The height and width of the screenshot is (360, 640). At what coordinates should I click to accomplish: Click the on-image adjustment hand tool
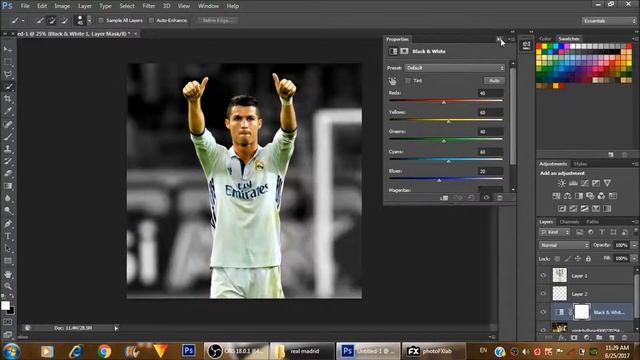pyautogui.click(x=392, y=81)
